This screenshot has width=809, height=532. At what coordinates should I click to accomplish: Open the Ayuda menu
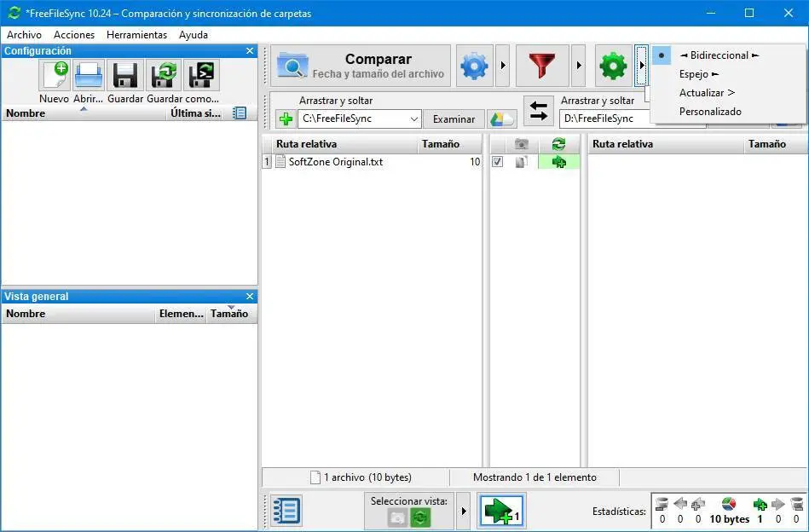click(194, 35)
